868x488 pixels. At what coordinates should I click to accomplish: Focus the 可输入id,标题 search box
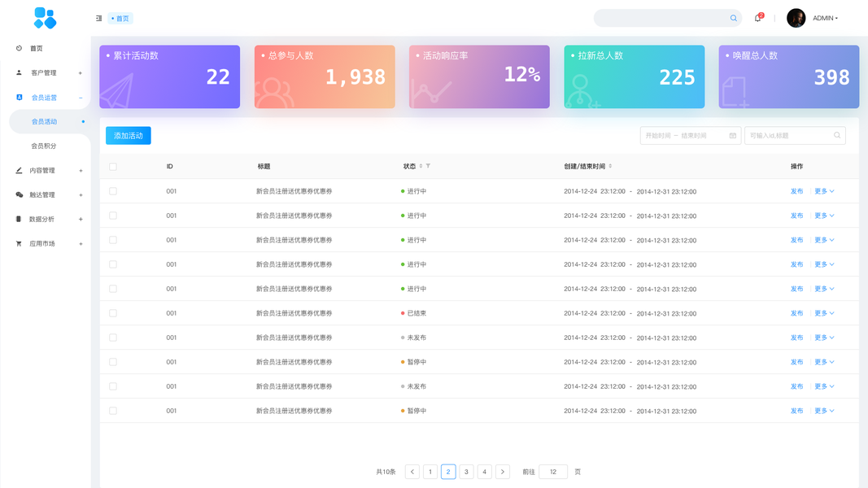click(x=795, y=136)
